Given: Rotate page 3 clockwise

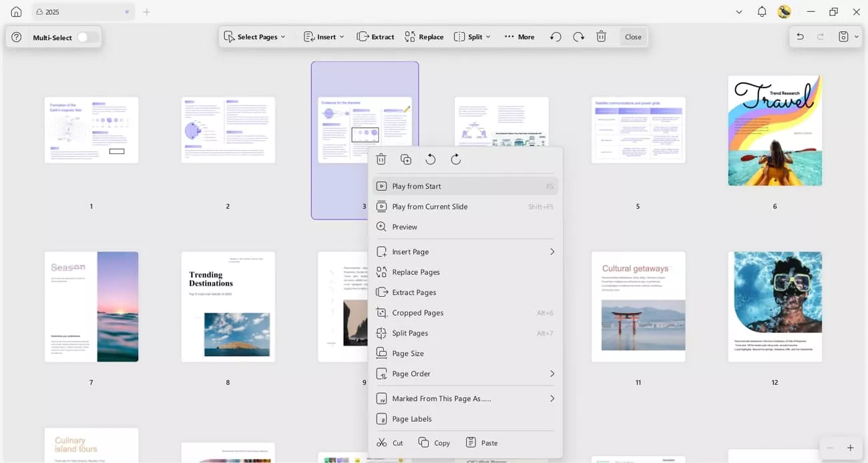Looking at the screenshot, I should click(x=455, y=159).
